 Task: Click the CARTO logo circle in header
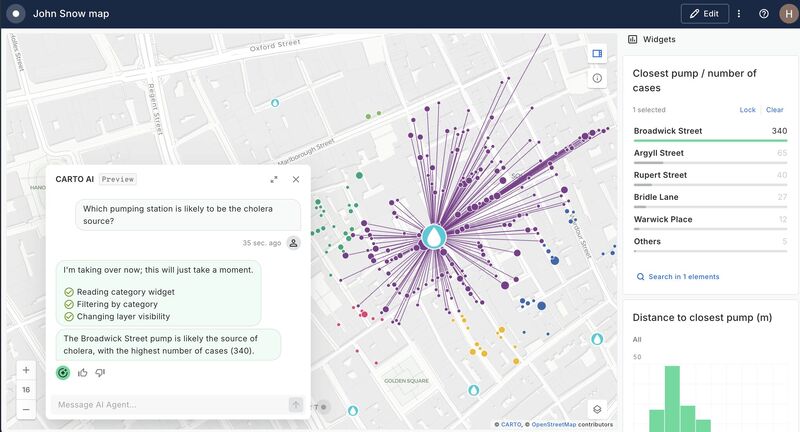point(16,14)
